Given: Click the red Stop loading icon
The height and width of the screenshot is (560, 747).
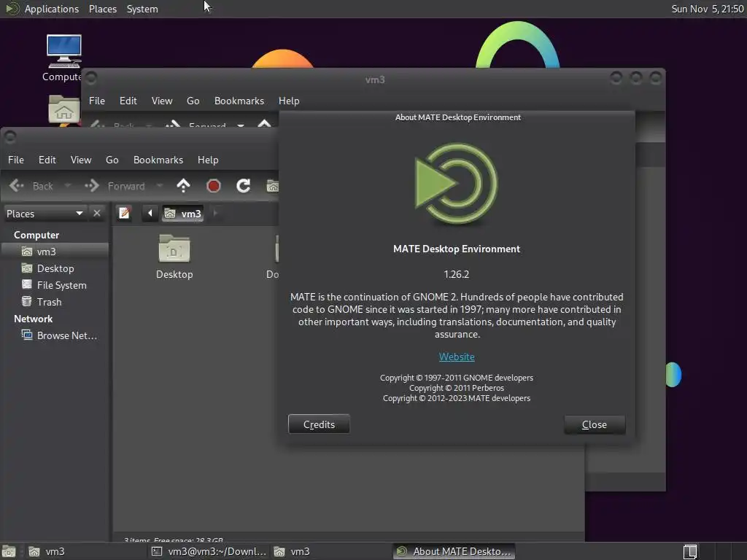Looking at the screenshot, I should pos(214,186).
